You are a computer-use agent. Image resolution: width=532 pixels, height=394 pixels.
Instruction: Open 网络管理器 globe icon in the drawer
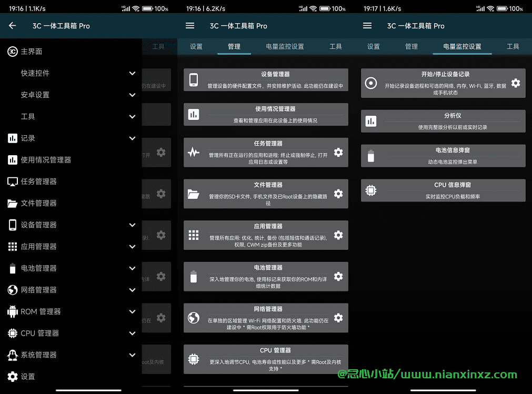[x=13, y=290]
